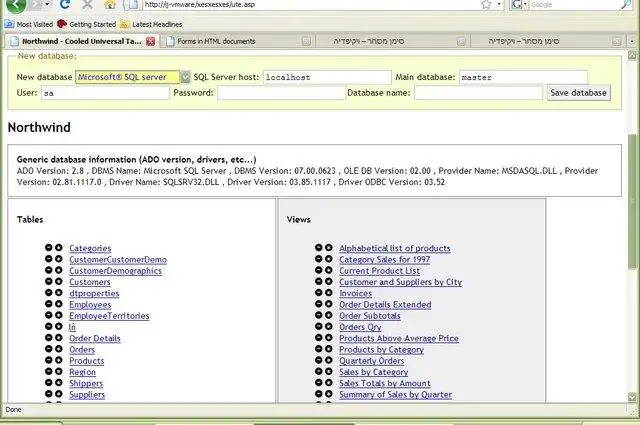Click the minus icon beside Products table
The width and height of the screenshot is (640, 425).
49,360
